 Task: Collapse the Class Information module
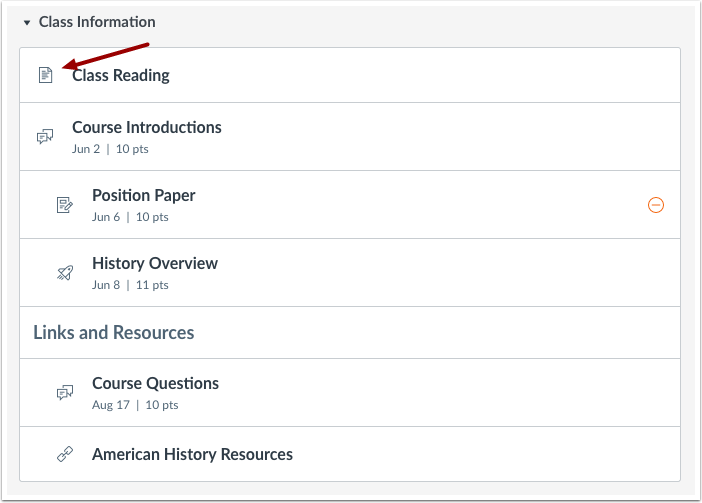[27, 22]
